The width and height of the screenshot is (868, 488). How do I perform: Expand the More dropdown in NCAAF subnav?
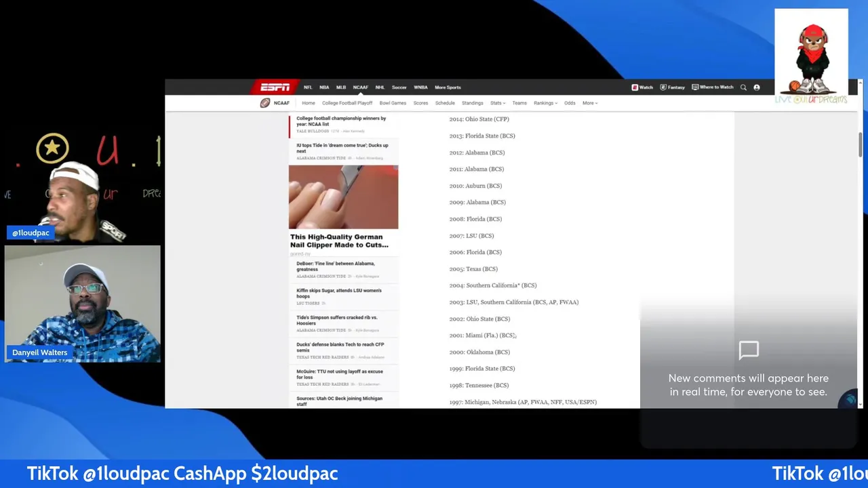pos(589,103)
